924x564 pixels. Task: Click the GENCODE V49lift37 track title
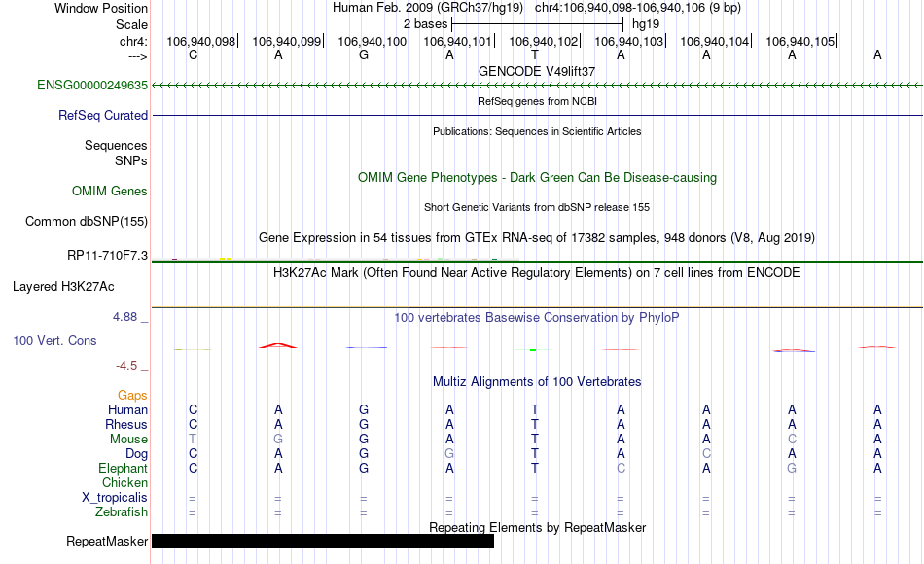pos(537,71)
